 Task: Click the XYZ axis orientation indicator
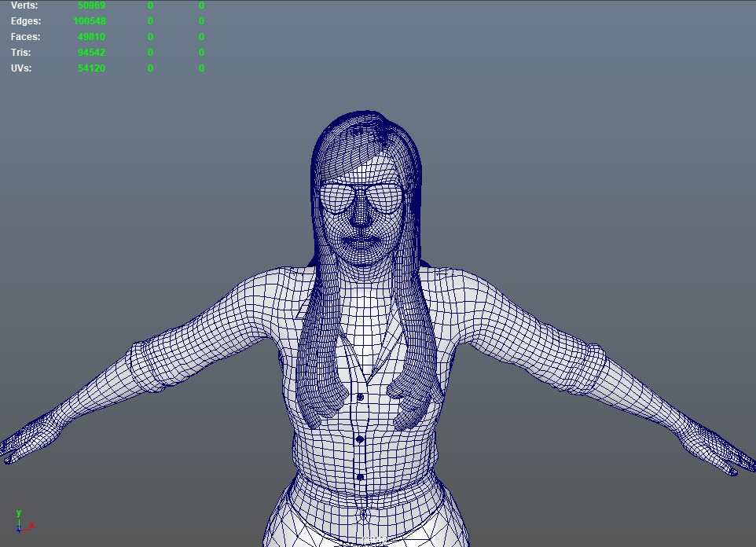[24, 521]
